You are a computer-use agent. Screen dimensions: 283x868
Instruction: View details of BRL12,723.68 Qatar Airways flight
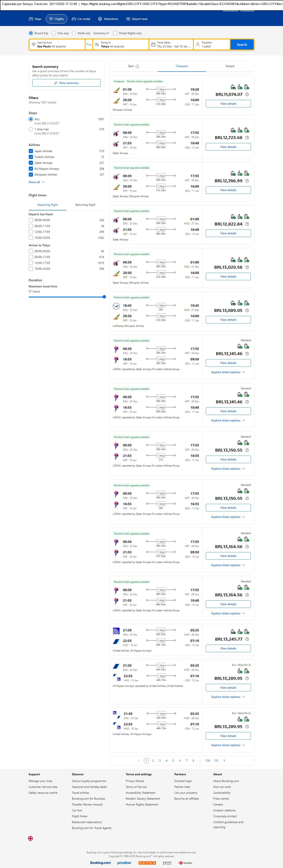(x=228, y=147)
